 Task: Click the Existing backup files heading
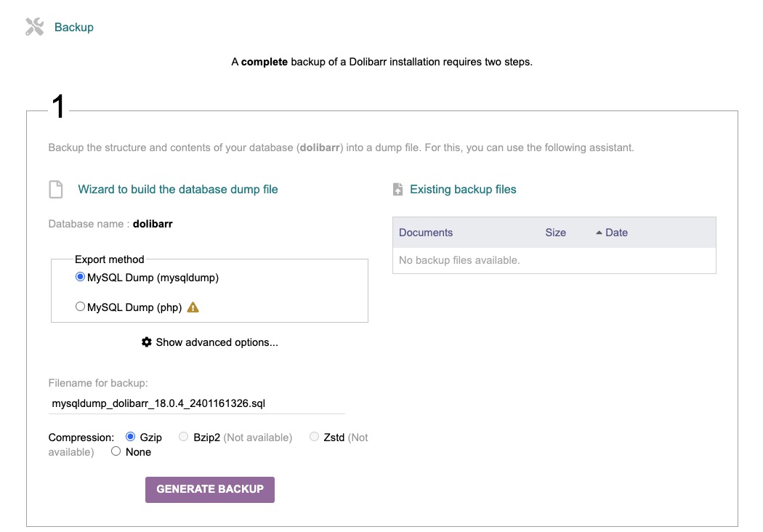coord(463,189)
